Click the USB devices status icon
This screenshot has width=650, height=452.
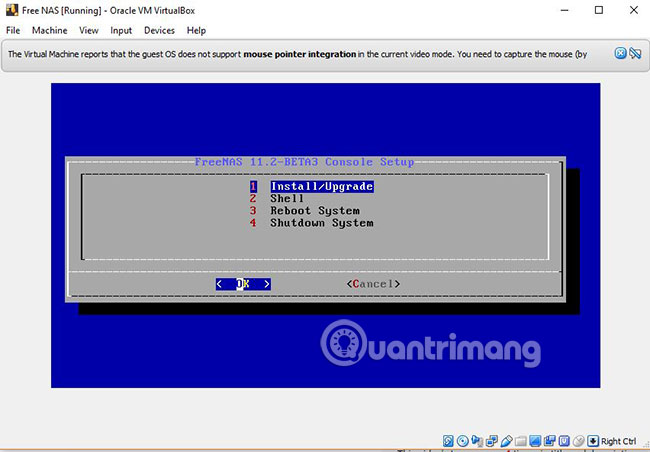tap(507, 441)
